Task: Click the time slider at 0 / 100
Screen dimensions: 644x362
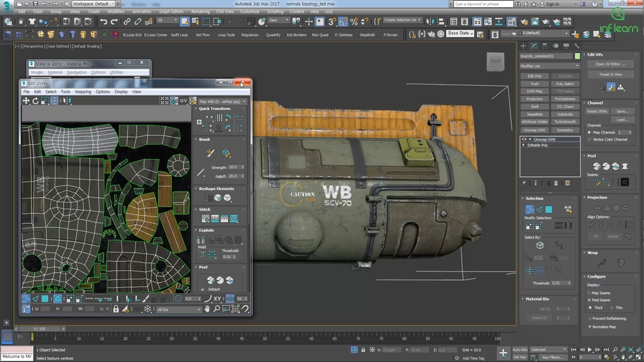Action: pyautogui.click(x=40, y=328)
